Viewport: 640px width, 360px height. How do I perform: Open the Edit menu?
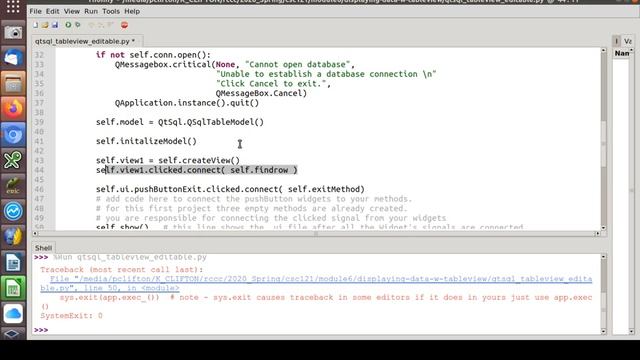point(53,11)
